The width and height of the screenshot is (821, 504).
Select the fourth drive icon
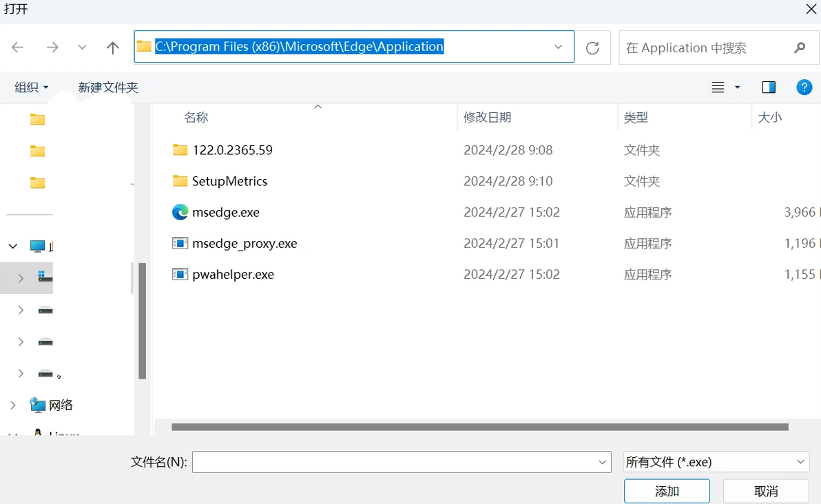click(x=45, y=373)
